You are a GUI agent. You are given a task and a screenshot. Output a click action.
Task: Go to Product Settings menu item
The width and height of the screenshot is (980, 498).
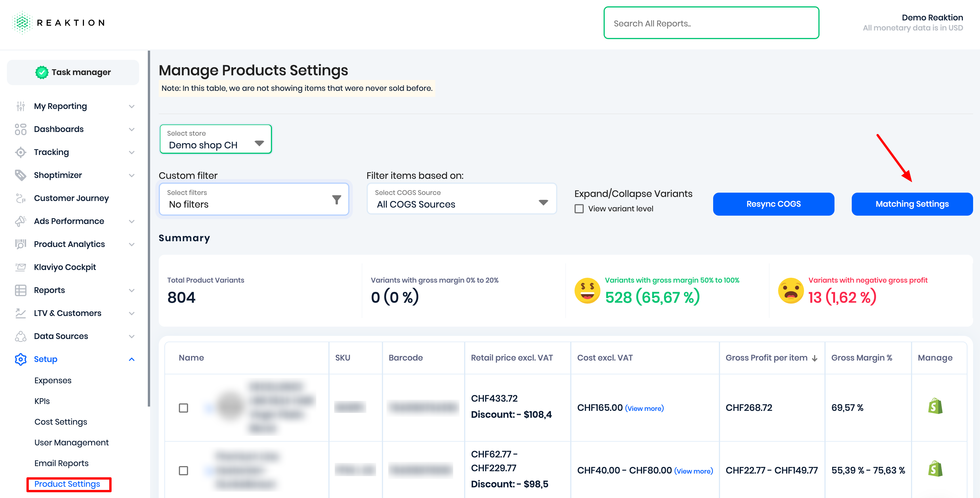point(67,484)
